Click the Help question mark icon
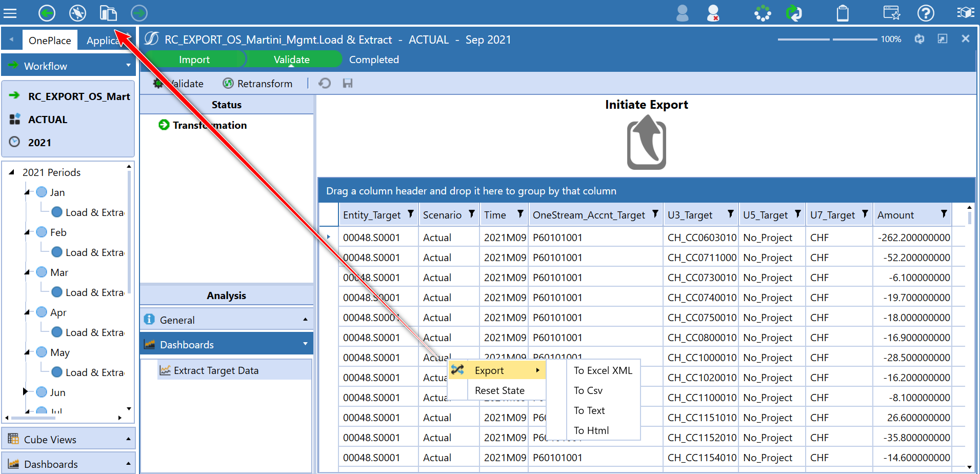980x474 pixels. [x=926, y=13]
